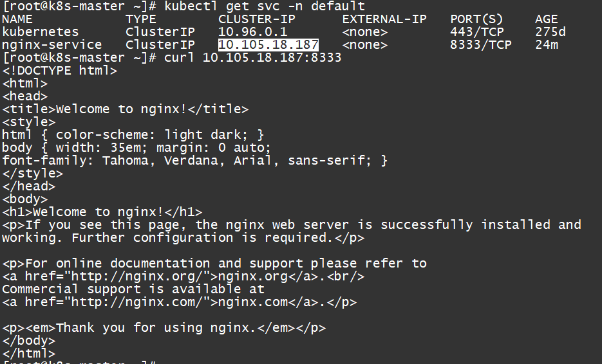The height and width of the screenshot is (364, 602).
Task: Click the DOCTYPE html line
Action: point(60,71)
